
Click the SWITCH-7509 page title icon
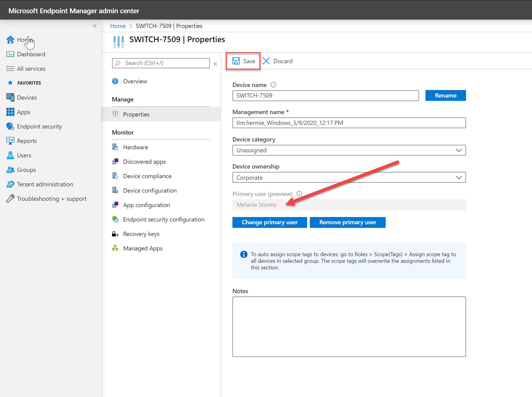click(119, 42)
